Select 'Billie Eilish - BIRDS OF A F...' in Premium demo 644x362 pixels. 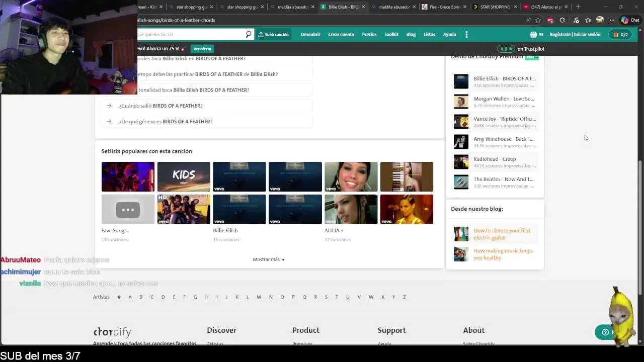[x=495, y=81]
